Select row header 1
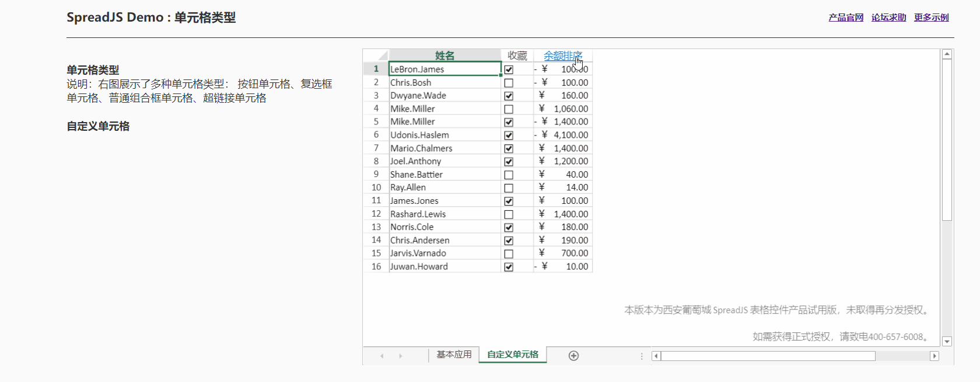The height and width of the screenshot is (382, 980). (x=376, y=69)
